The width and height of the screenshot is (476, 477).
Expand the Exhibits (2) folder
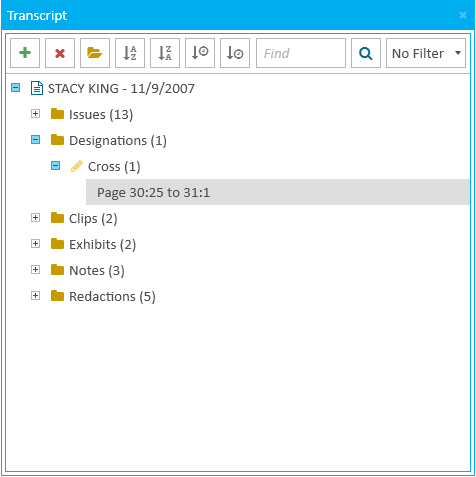pos(35,244)
